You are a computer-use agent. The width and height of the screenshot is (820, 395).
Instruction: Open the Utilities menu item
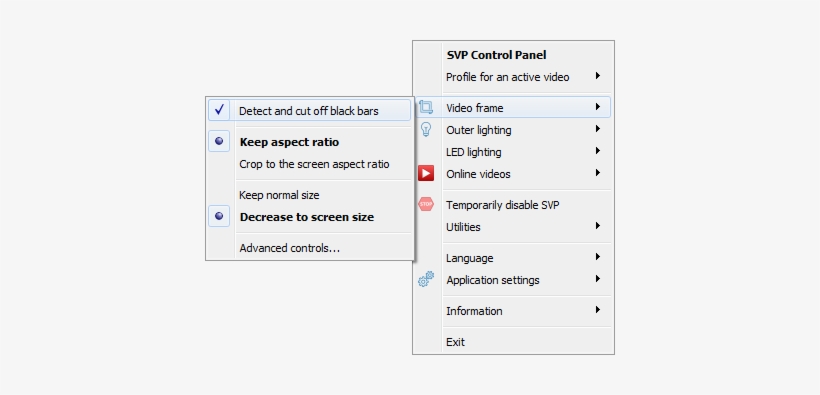point(463,227)
